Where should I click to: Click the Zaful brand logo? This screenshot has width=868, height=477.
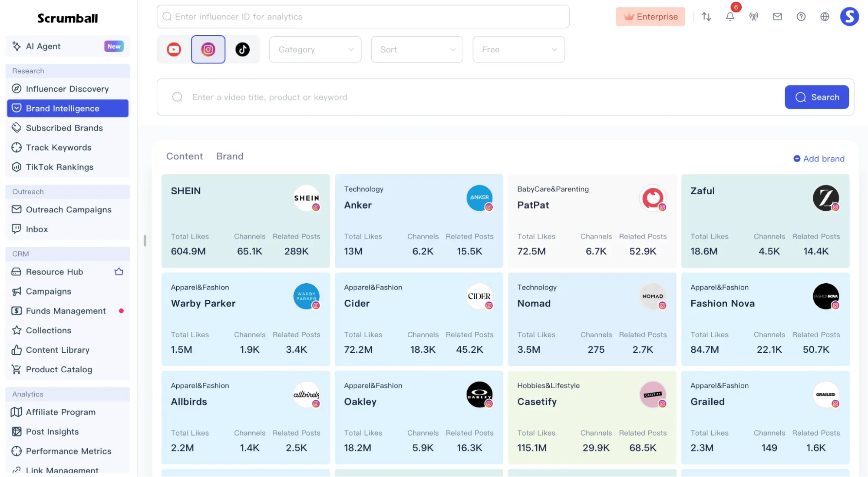pyautogui.click(x=826, y=198)
